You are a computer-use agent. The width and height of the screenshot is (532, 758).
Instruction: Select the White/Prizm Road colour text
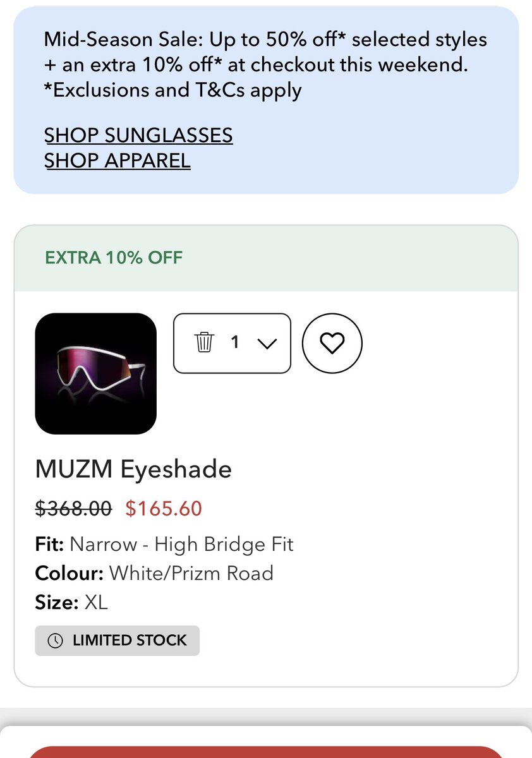click(191, 574)
